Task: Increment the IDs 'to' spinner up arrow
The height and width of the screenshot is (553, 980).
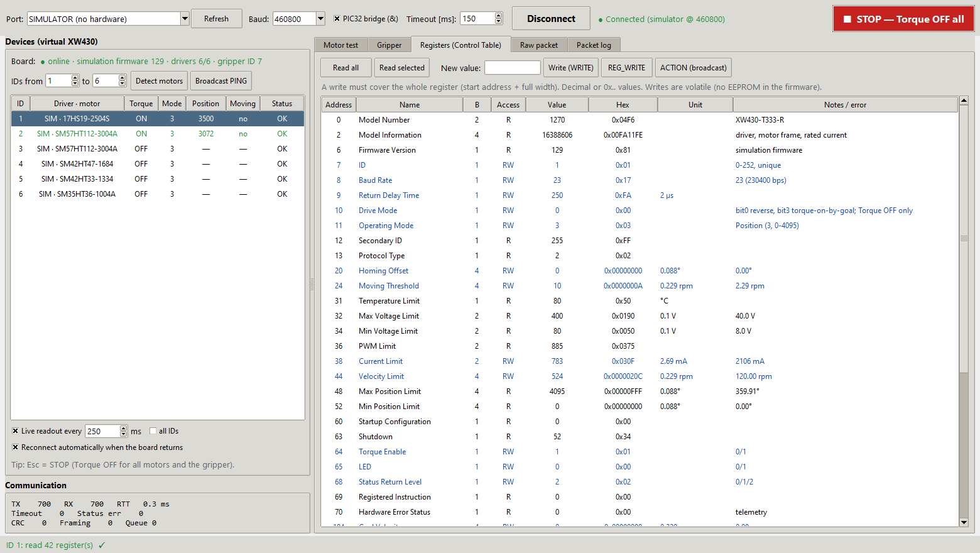Action: (122, 78)
